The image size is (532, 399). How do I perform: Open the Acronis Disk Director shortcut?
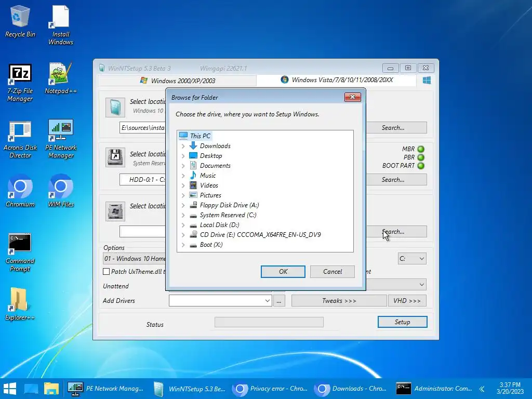point(20,139)
